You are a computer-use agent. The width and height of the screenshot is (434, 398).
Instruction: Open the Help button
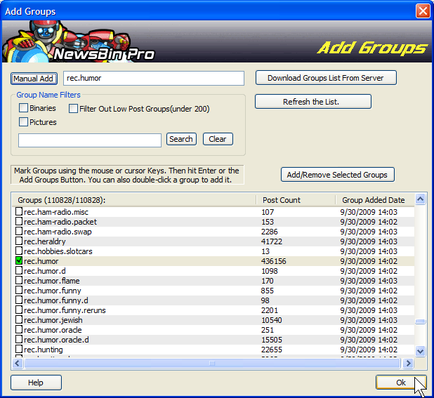(36, 382)
